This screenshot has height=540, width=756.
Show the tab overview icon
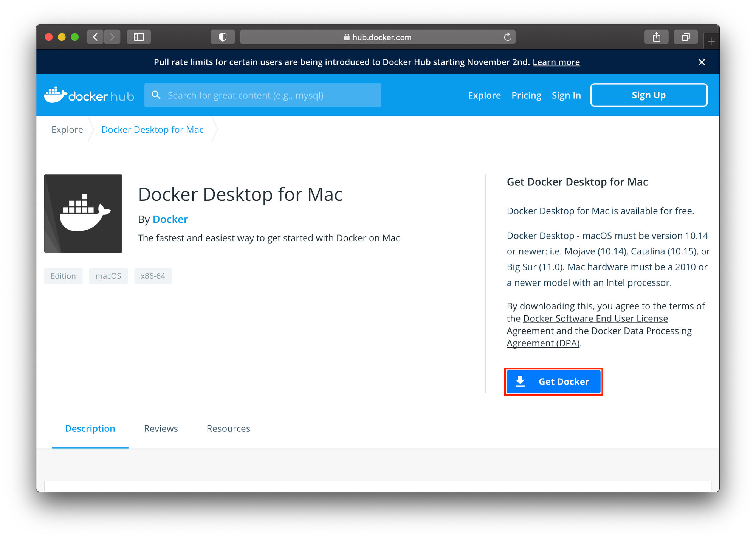[x=686, y=37]
